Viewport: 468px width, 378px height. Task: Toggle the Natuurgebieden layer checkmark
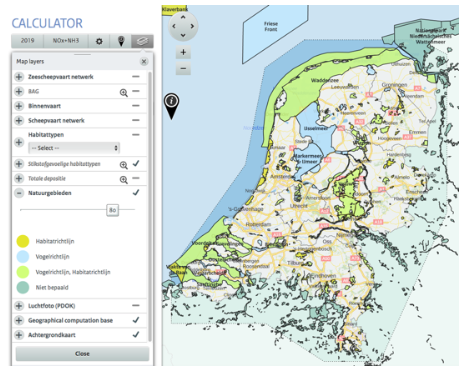coord(136,193)
